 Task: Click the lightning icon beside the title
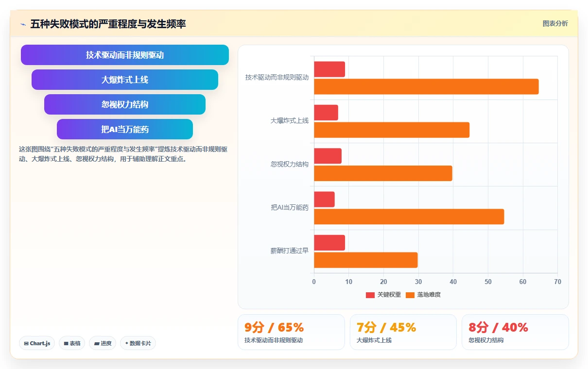tap(23, 24)
